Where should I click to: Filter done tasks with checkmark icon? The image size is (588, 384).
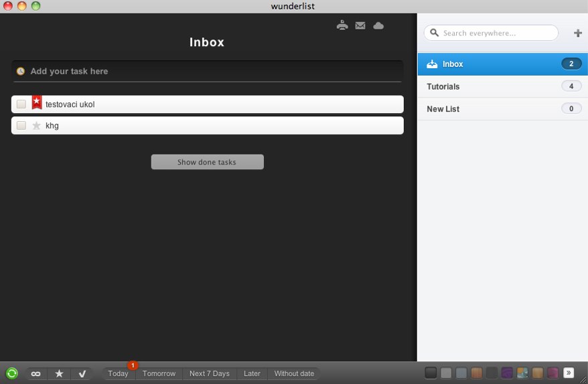click(x=82, y=373)
